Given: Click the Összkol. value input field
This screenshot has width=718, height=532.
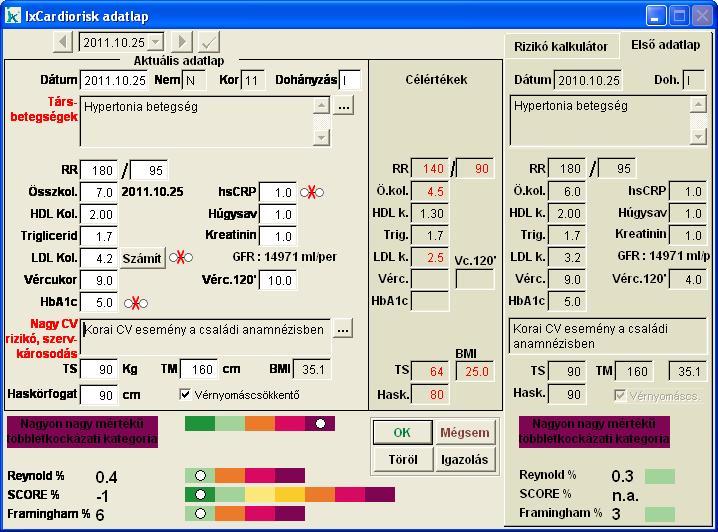Looking at the screenshot, I should pos(98,192).
